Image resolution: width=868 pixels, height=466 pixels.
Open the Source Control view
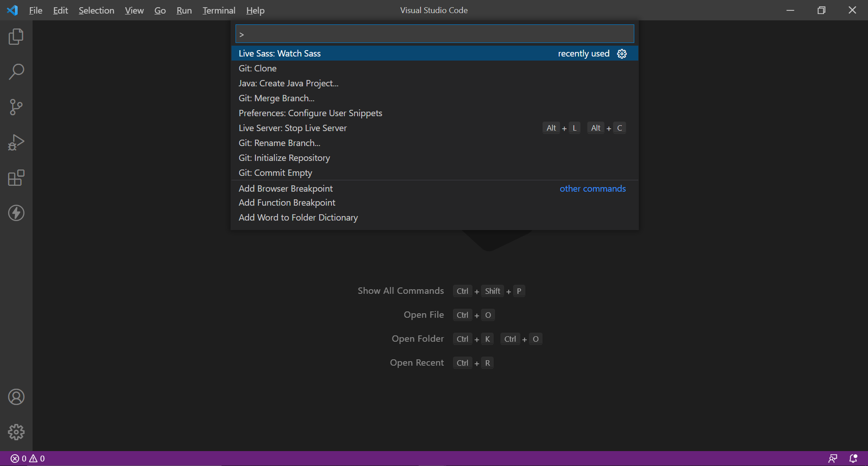point(16,107)
